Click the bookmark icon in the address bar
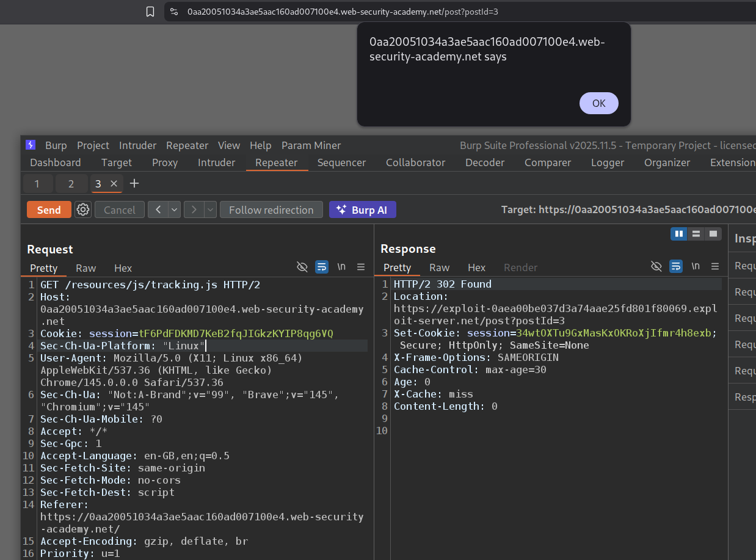This screenshot has width=756, height=560. [150, 12]
